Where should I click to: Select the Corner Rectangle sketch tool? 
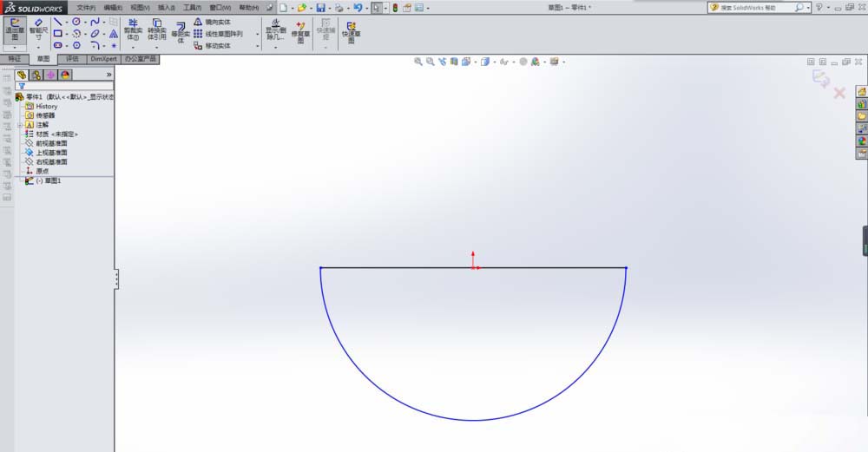coord(58,34)
